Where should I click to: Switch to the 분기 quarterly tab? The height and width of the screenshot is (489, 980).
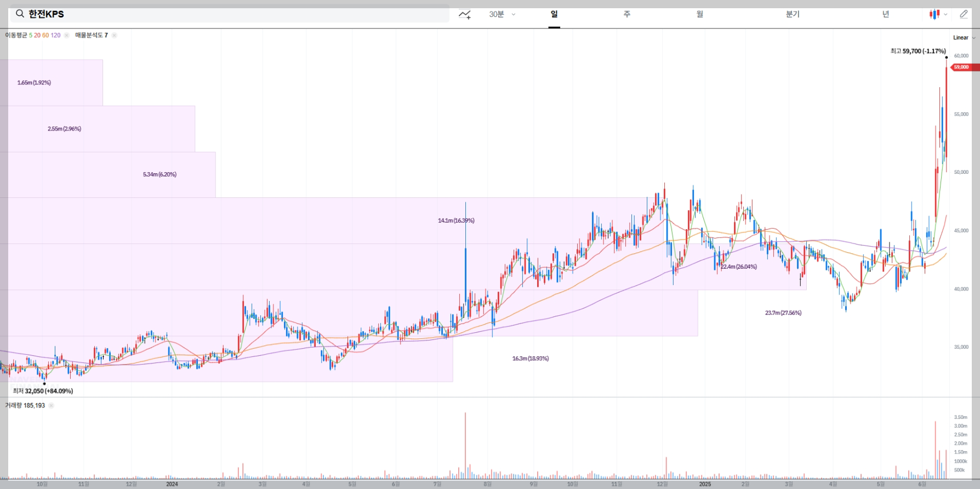click(x=793, y=14)
